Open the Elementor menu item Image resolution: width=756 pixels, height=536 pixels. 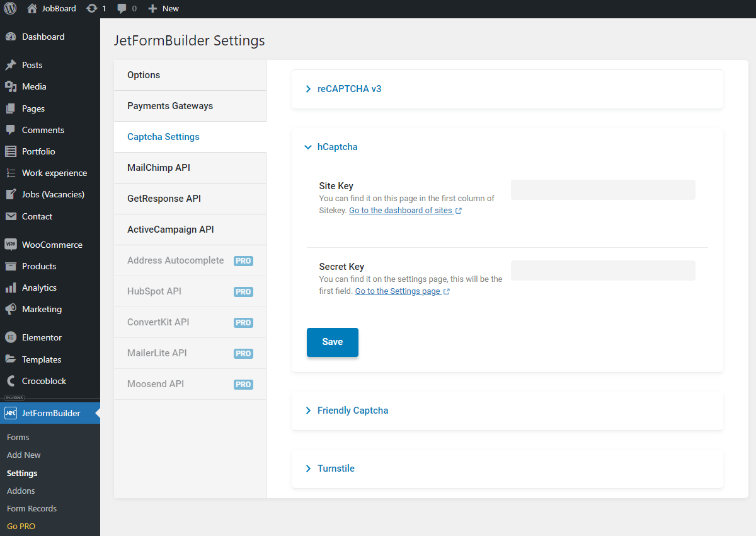pyautogui.click(x=42, y=337)
